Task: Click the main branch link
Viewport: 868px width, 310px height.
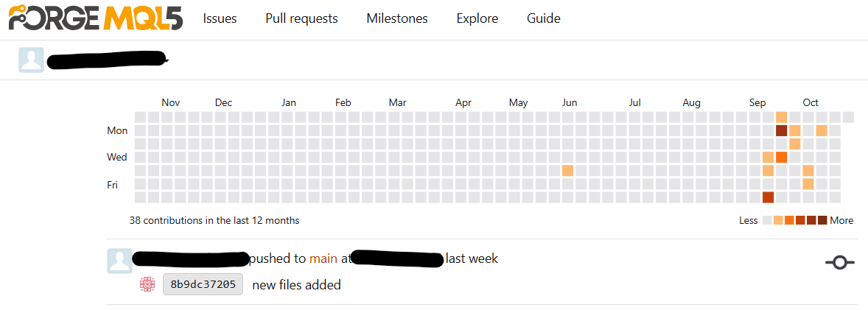Action: pos(323,258)
